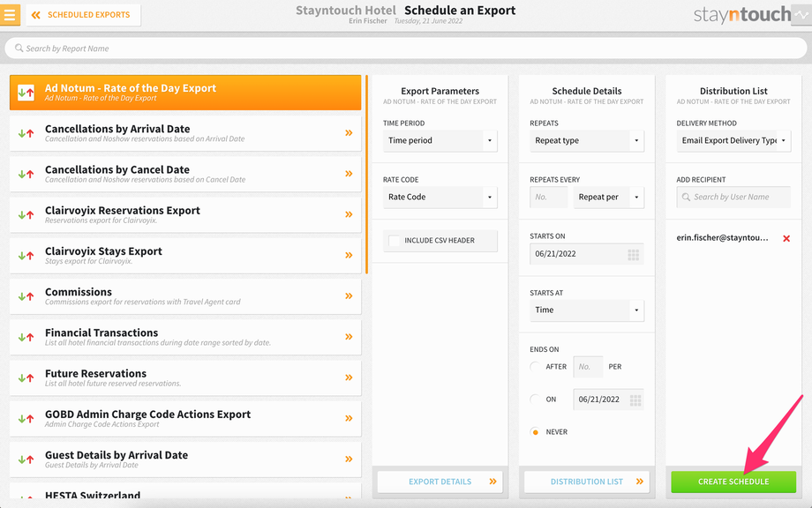Click export arrows icon beside Commissions
This screenshot has width=812, height=508.
pos(26,297)
